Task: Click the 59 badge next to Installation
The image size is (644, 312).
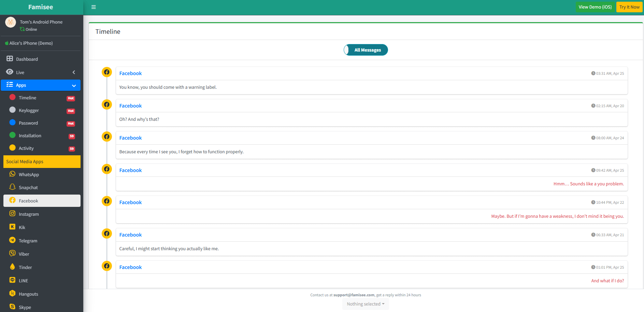Action: point(72,136)
